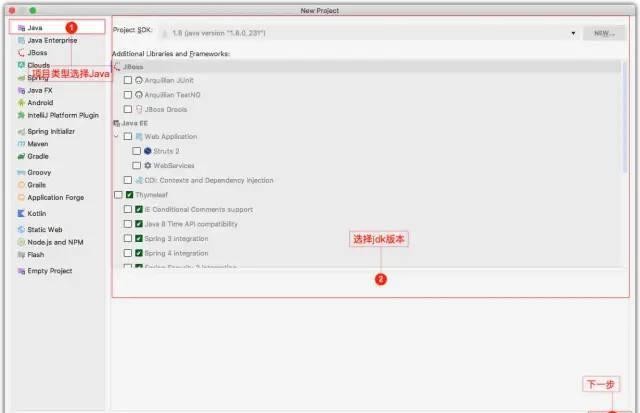Screen dimensions: 640x413
Task: Click the red close window button
Action: (x=12, y=10)
